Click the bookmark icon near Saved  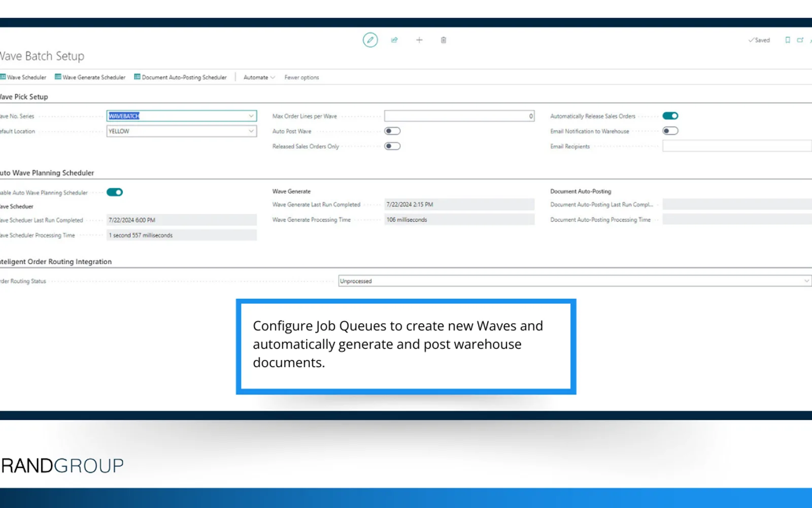tap(788, 40)
